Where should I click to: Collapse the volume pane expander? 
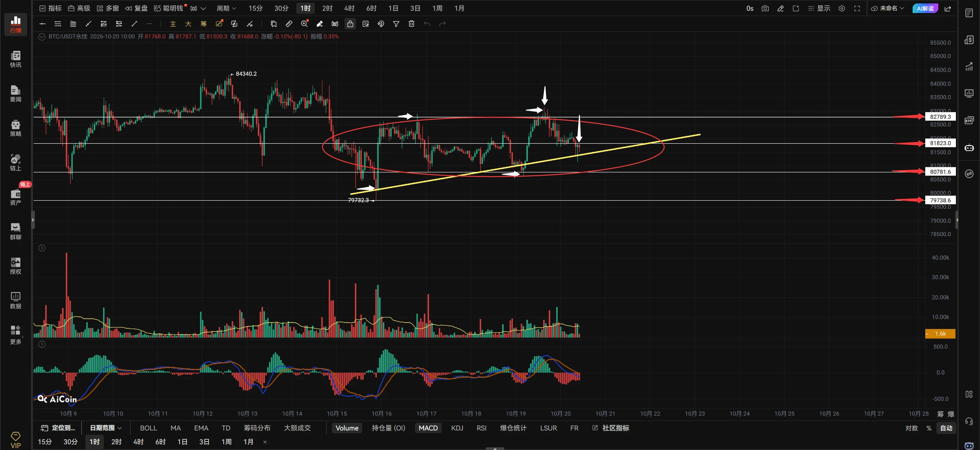42,248
